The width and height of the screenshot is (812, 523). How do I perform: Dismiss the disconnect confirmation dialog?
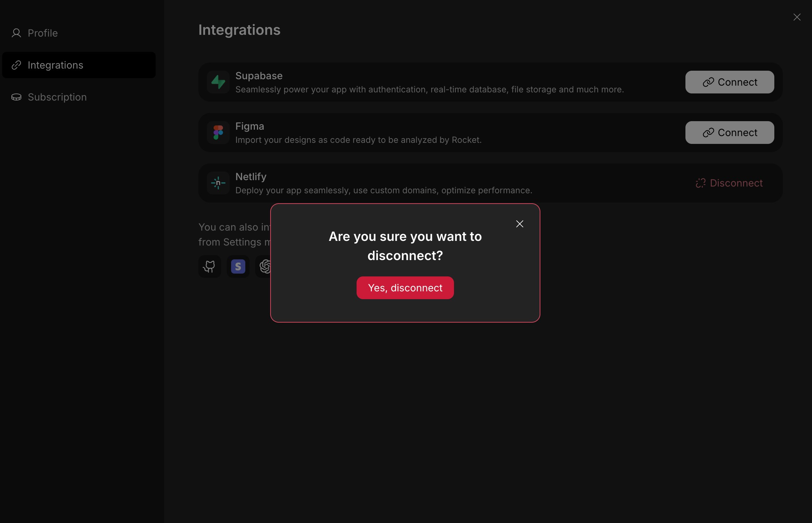point(519,224)
